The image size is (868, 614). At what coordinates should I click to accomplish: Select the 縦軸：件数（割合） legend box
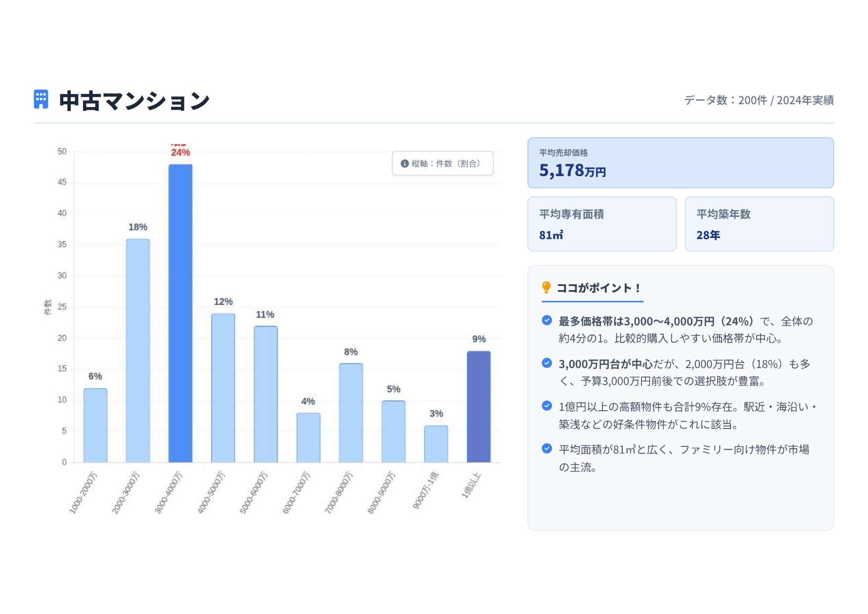pyautogui.click(x=443, y=163)
